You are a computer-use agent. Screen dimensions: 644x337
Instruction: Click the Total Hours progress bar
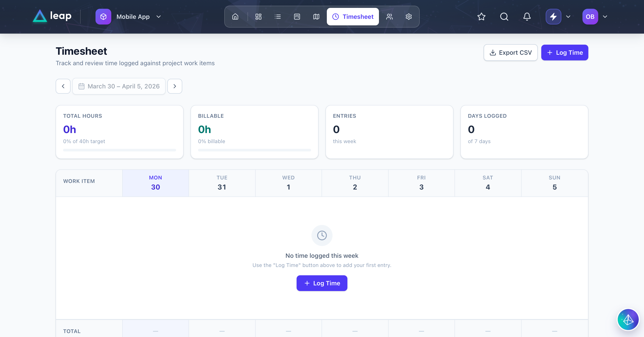click(119, 150)
